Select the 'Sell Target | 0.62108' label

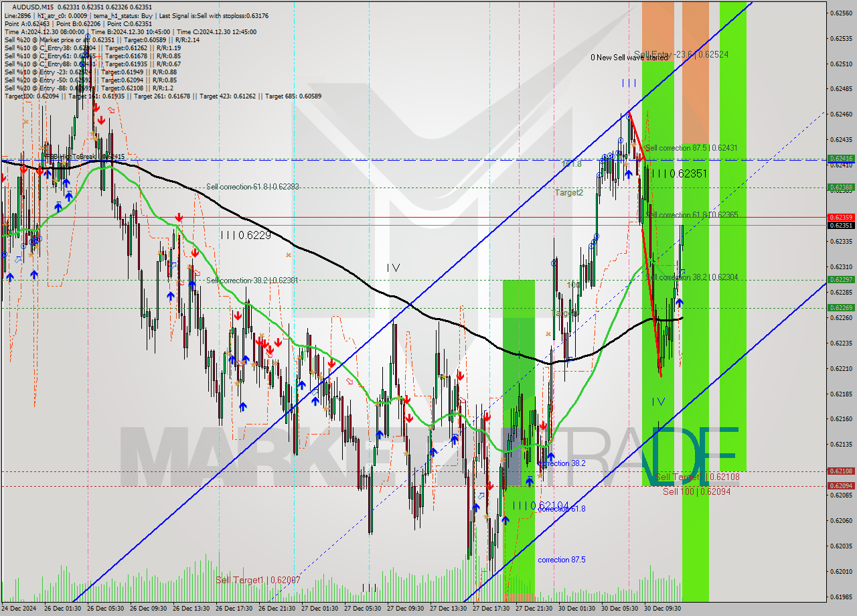(x=698, y=477)
